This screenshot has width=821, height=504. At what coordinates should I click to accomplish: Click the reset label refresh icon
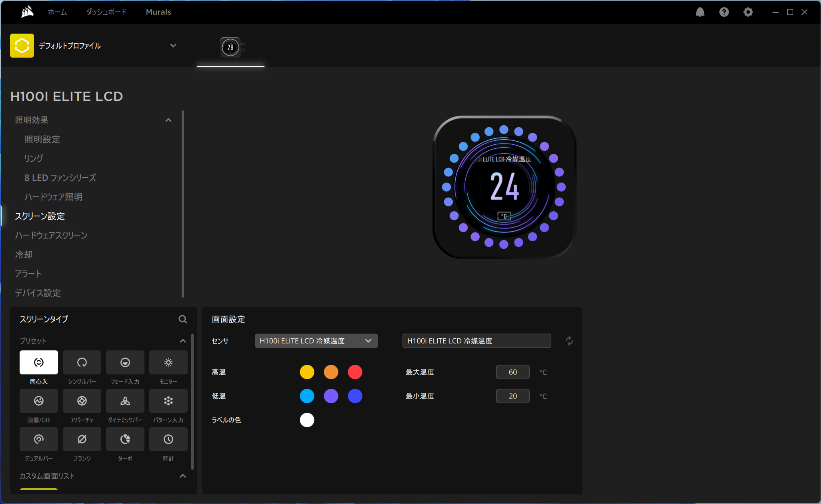click(x=569, y=341)
